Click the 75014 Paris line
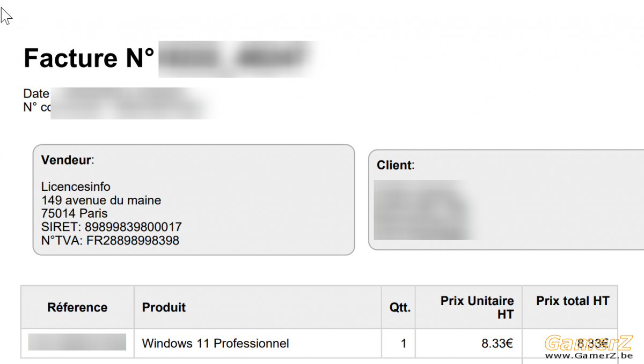Image resolution: width=644 pixels, height=364 pixels. tap(74, 214)
